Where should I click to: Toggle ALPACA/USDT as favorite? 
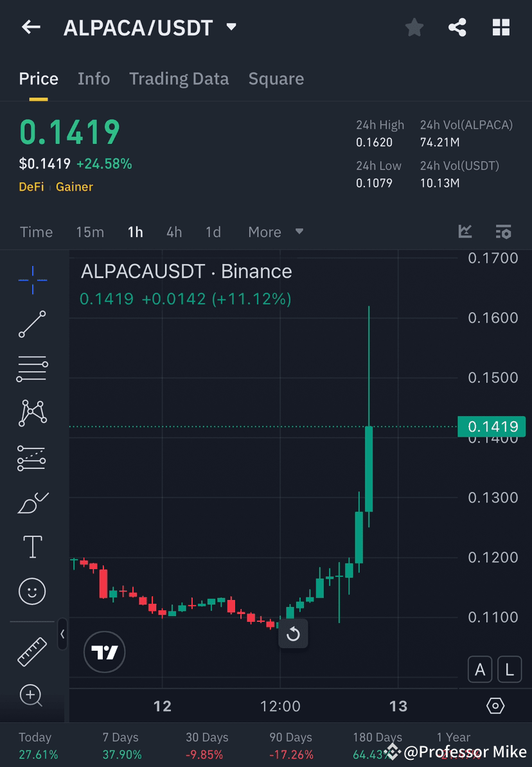(x=414, y=27)
